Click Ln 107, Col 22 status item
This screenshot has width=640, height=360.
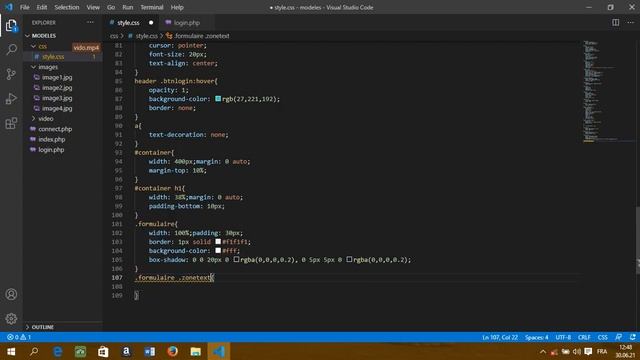[x=500, y=337]
